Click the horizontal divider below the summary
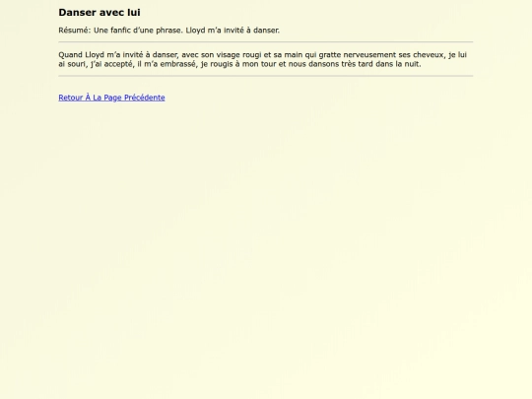Viewport: 532px width, 399px height. [x=266, y=42]
